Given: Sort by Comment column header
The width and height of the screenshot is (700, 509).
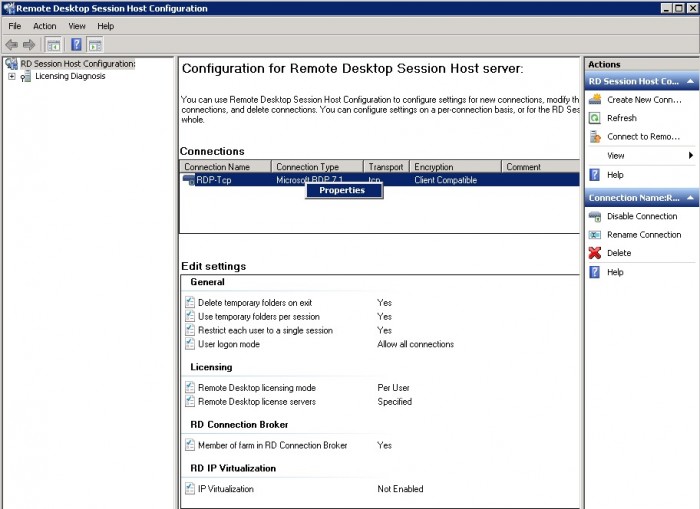Looking at the screenshot, I should pos(541,167).
